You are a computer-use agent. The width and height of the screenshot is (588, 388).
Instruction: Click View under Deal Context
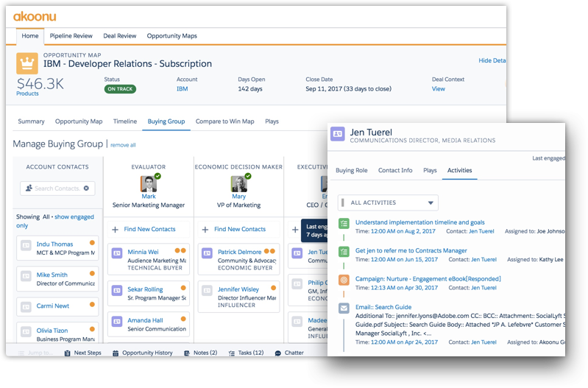[439, 89]
